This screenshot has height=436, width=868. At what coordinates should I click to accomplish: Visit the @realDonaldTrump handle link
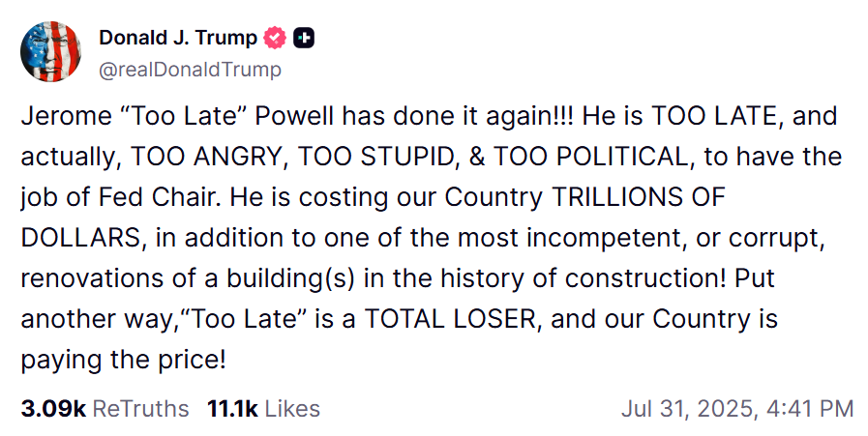pyautogui.click(x=190, y=70)
